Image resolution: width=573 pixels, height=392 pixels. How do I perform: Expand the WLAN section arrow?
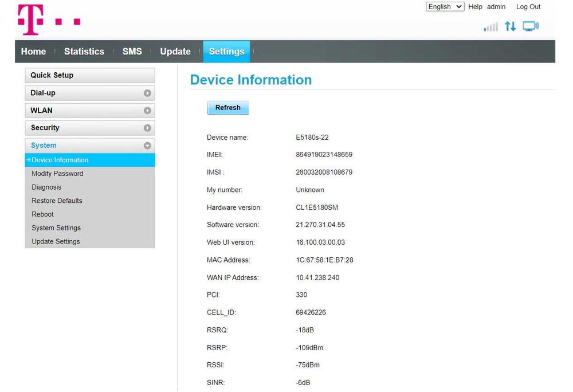point(147,111)
